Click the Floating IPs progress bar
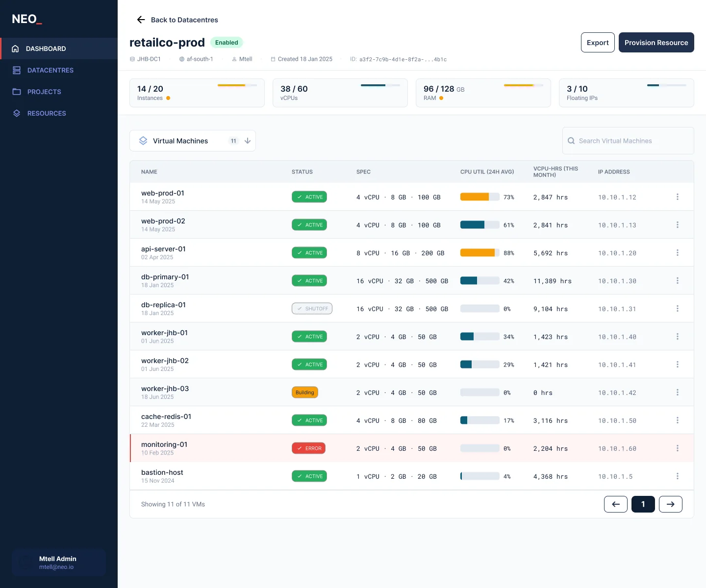The height and width of the screenshot is (588, 706). click(667, 85)
